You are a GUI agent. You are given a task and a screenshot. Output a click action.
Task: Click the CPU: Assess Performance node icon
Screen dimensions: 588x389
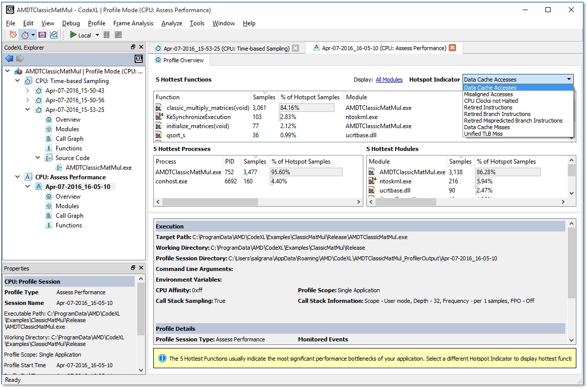pos(28,177)
